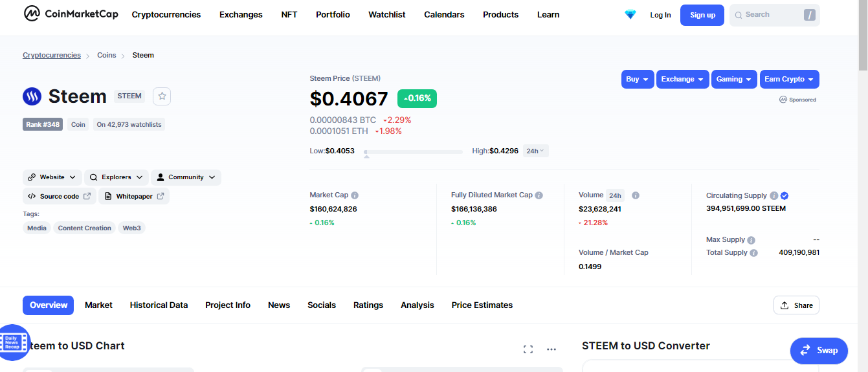This screenshot has height=372, width=868.
Task: Expand the Explorers dropdown
Action: 117,177
